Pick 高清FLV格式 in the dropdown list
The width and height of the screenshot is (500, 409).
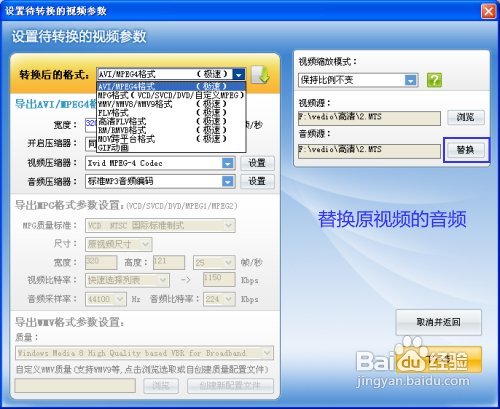pos(171,121)
